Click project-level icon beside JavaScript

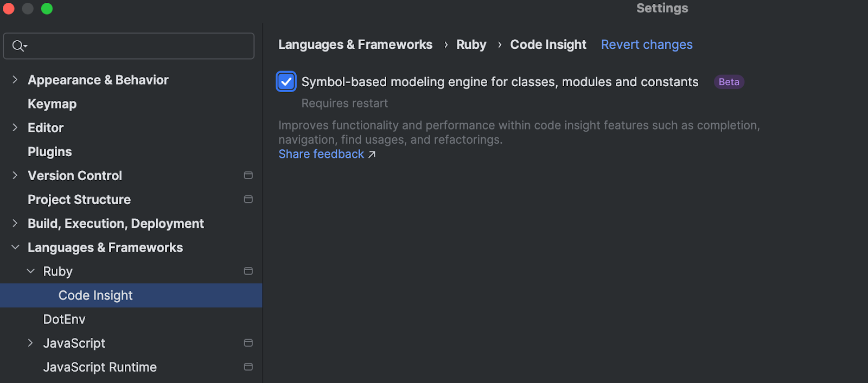[248, 343]
